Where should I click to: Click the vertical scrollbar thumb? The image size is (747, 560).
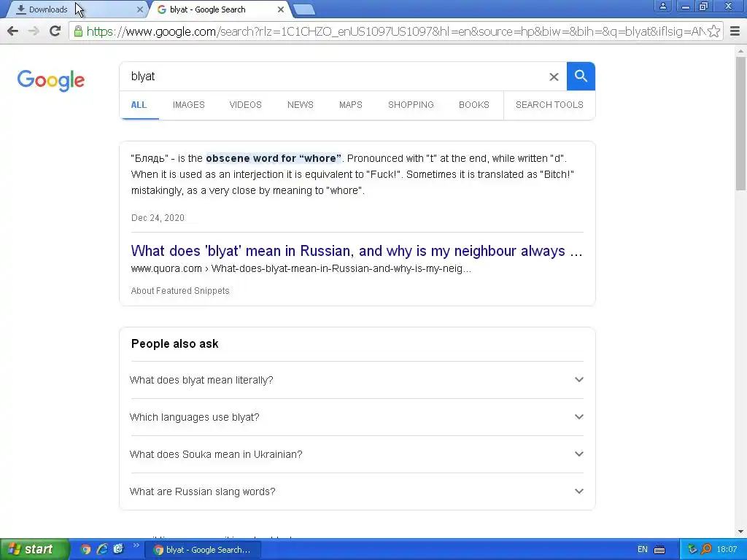(740, 122)
